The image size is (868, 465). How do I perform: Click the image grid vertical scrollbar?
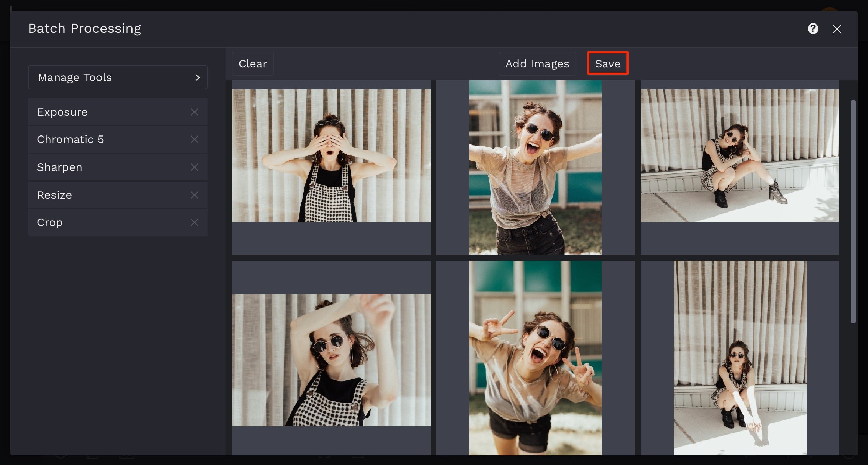point(853,211)
